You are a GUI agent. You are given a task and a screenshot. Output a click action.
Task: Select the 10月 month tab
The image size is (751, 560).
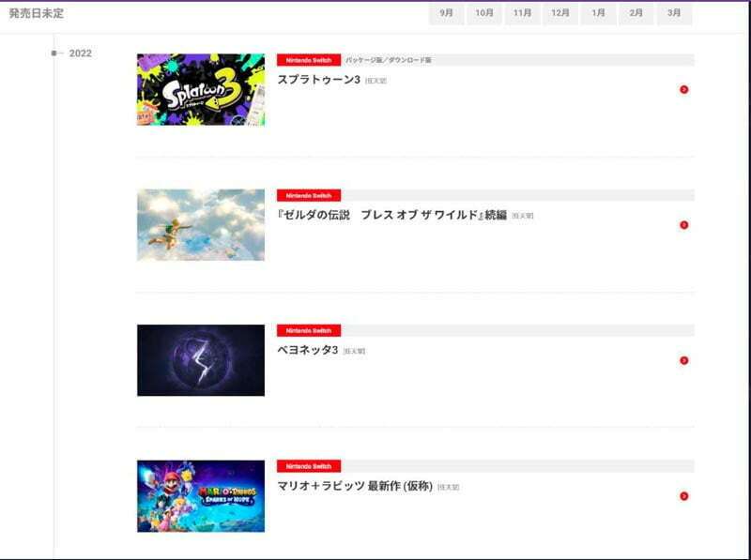[x=484, y=13]
